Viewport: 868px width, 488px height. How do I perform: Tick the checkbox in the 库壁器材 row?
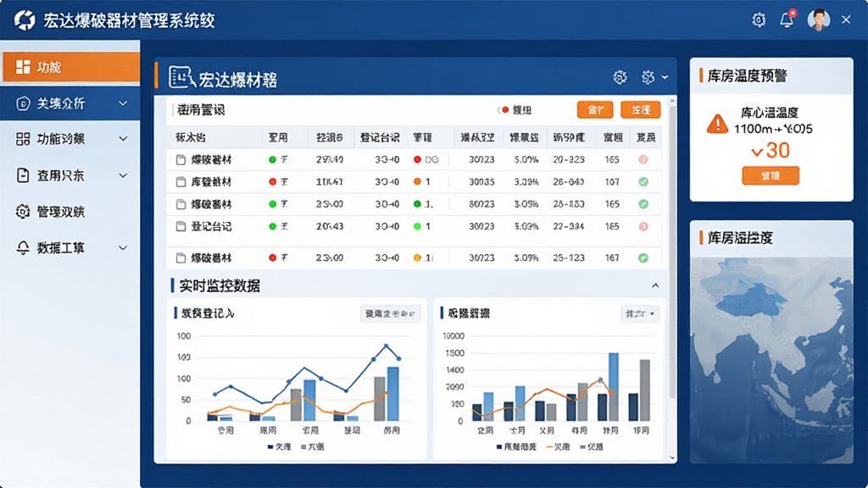pos(181,182)
